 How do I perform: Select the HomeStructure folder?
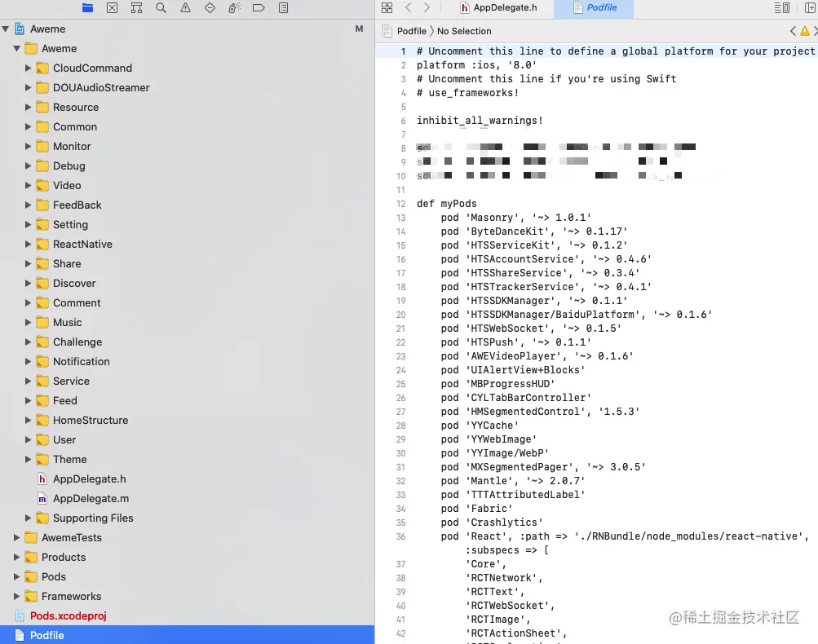91,421
